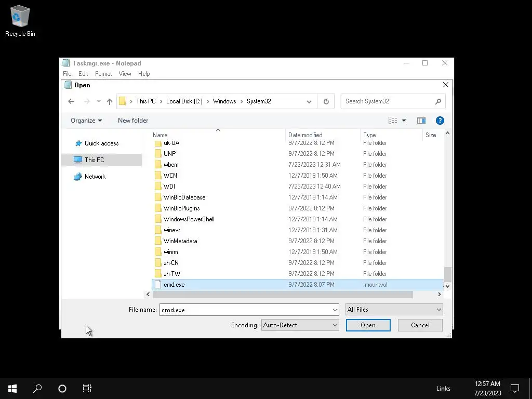Select the zh-CN folder row
532x399 pixels.
coord(297,263)
